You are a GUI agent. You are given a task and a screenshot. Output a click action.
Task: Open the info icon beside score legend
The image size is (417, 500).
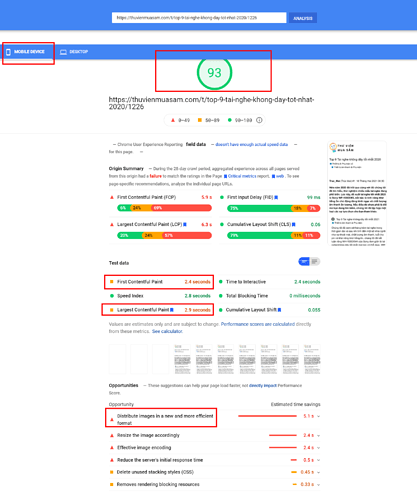[259, 120]
